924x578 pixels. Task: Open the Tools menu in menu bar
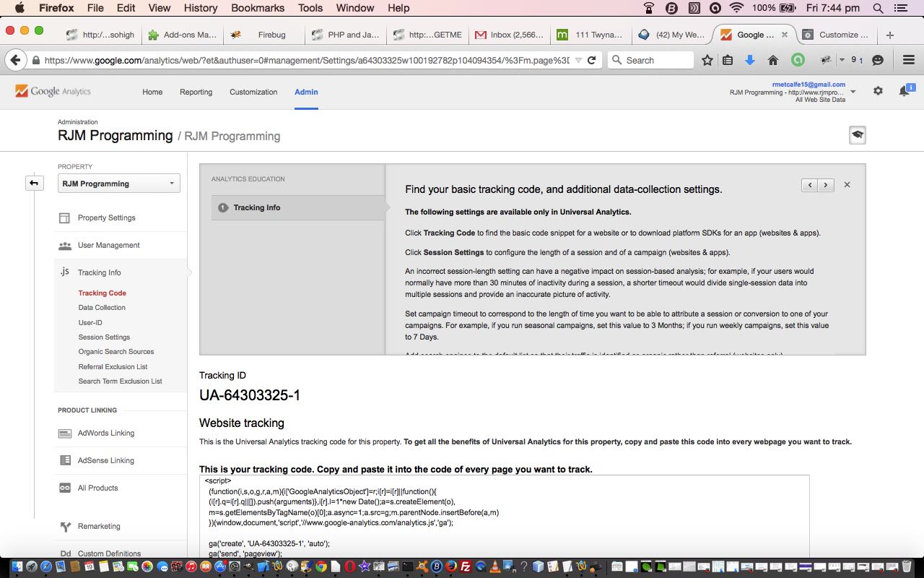310,8
